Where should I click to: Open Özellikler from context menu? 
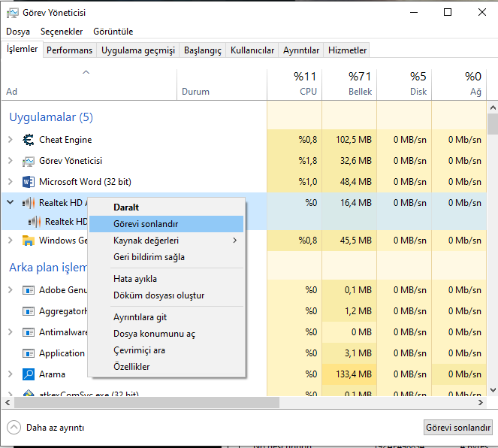pyautogui.click(x=167, y=367)
